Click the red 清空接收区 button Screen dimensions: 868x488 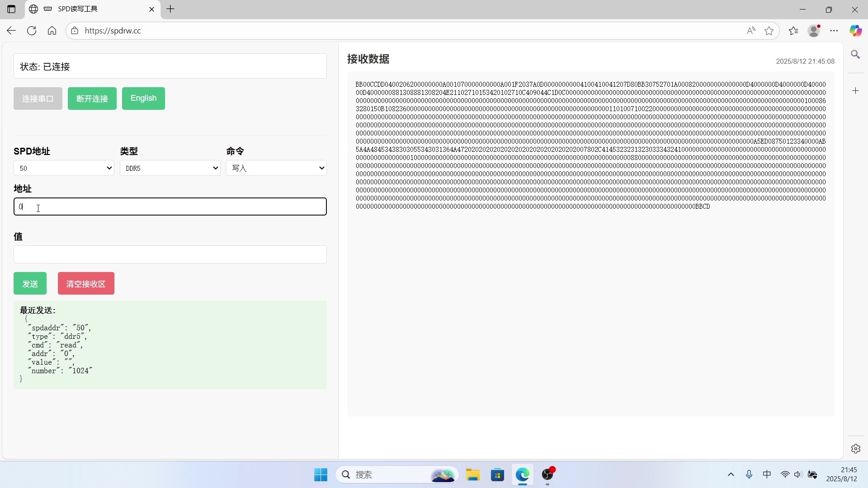click(x=86, y=284)
